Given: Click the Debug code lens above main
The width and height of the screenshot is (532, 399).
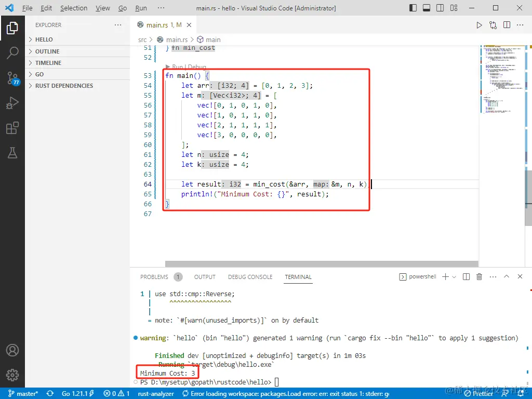Looking at the screenshot, I should pyautogui.click(x=197, y=67).
